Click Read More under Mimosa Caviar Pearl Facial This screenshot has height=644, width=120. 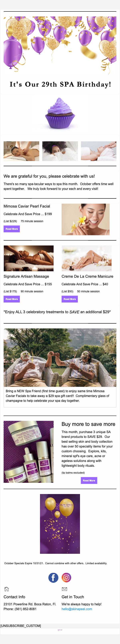click(12, 229)
